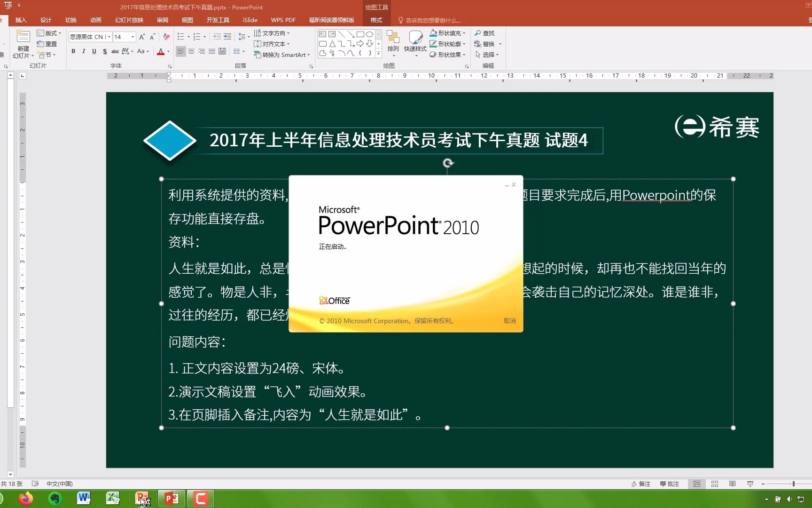812x508 pixels.
Task: Click Tell Me search box
Action: pyautogui.click(x=430, y=20)
